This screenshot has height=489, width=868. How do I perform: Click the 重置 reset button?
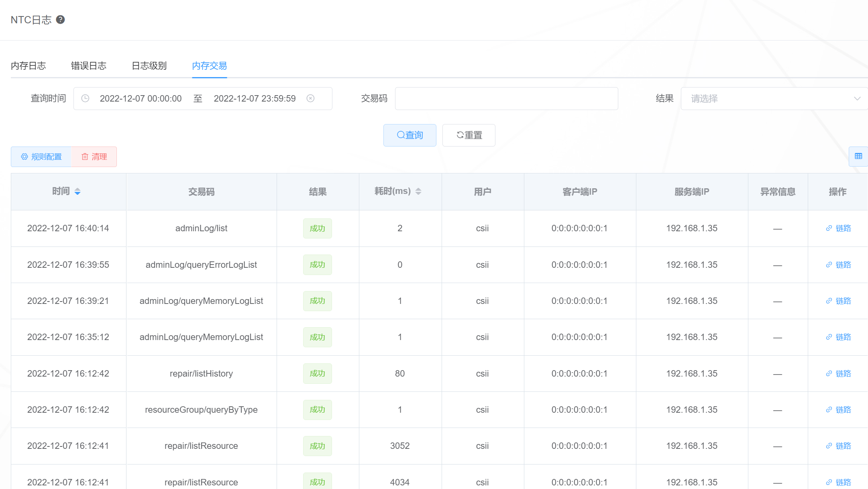(469, 135)
